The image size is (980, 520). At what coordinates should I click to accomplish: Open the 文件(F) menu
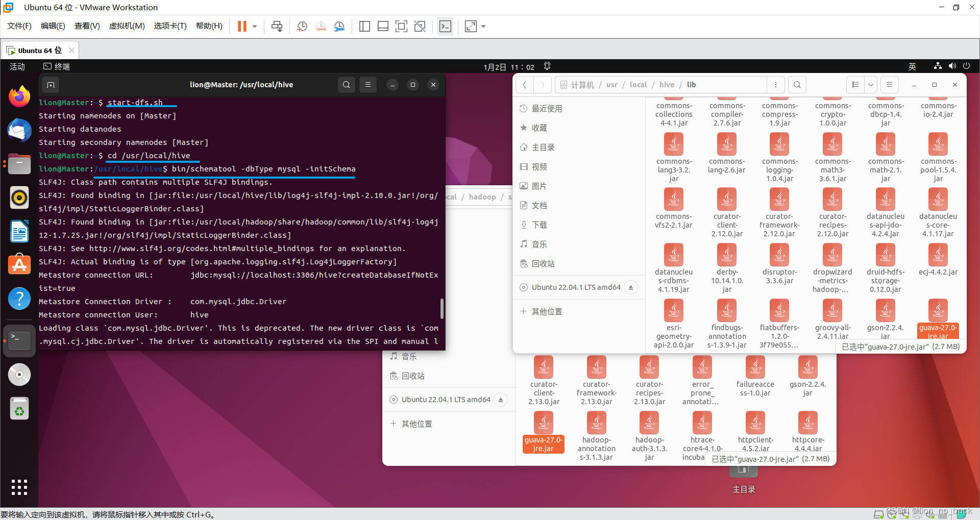coord(19,26)
